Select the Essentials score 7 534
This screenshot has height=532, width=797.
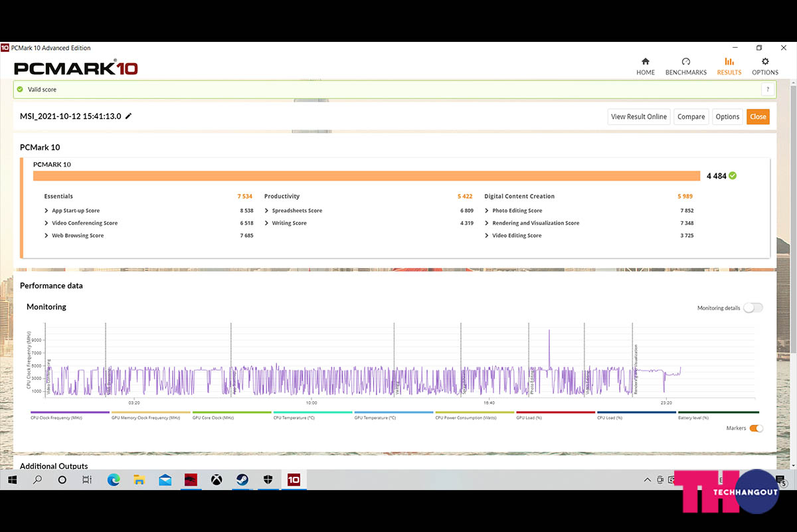tap(245, 197)
